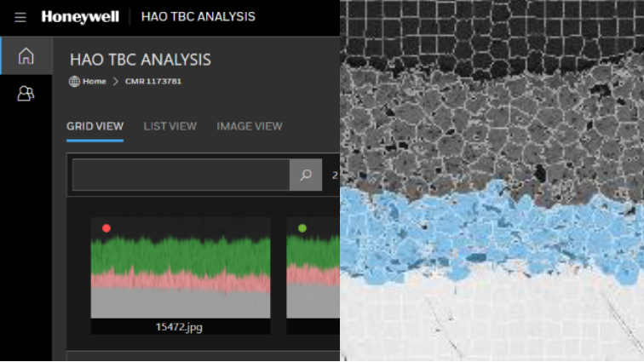Click the CMR 1173781 breadcrumb link

click(153, 82)
